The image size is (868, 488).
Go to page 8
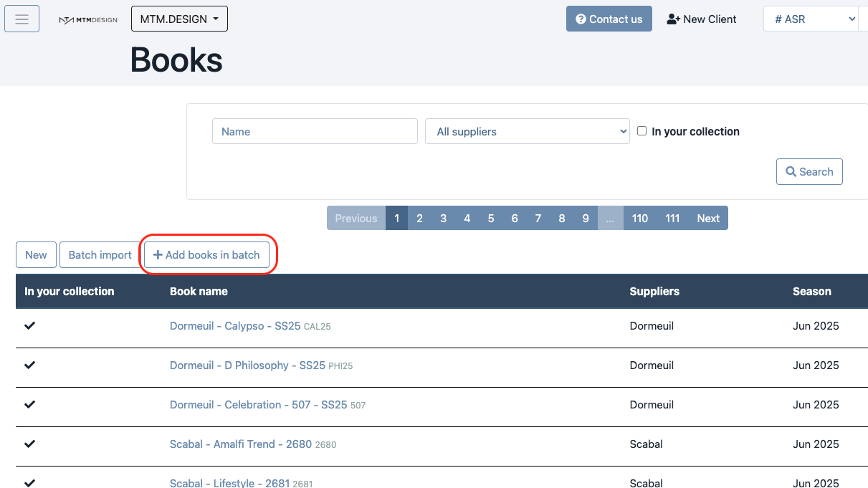[561, 218]
